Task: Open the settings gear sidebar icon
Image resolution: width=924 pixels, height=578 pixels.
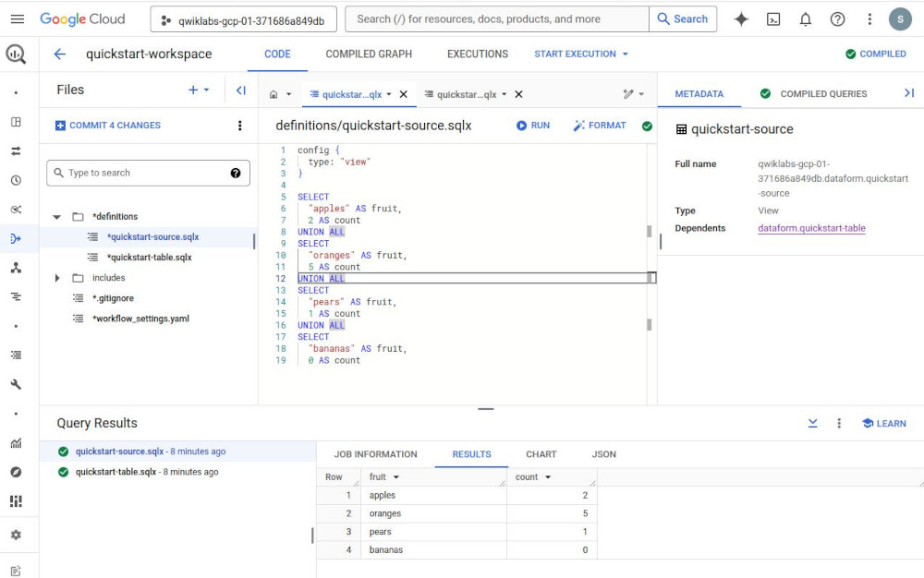Action: point(16,535)
